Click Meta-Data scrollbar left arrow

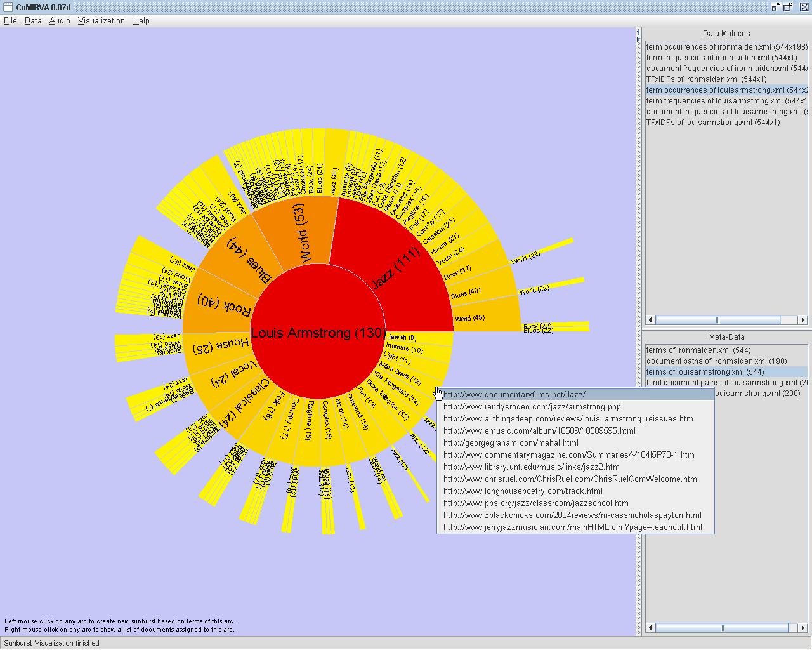click(650, 628)
